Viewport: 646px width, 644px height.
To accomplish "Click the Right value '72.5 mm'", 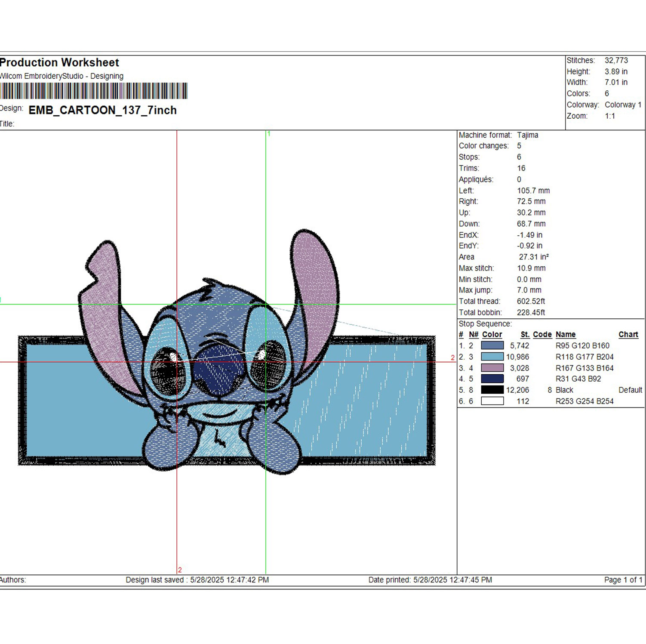I will tap(531, 201).
